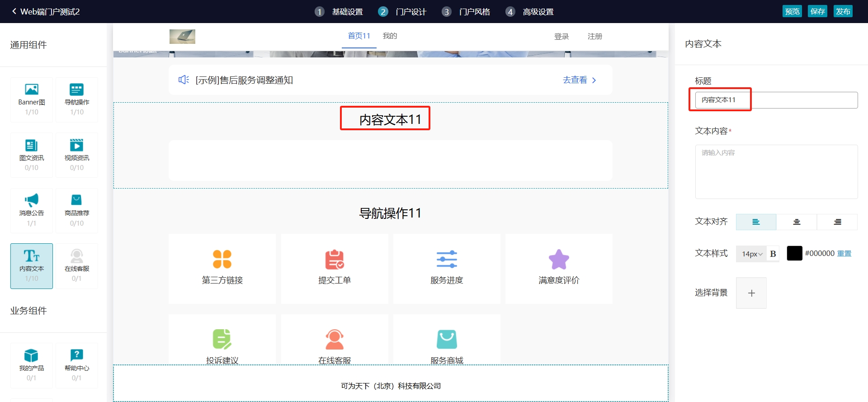The width and height of the screenshot is (868, 402).
Task: Set text alignment to center
Action: (797, 222)
